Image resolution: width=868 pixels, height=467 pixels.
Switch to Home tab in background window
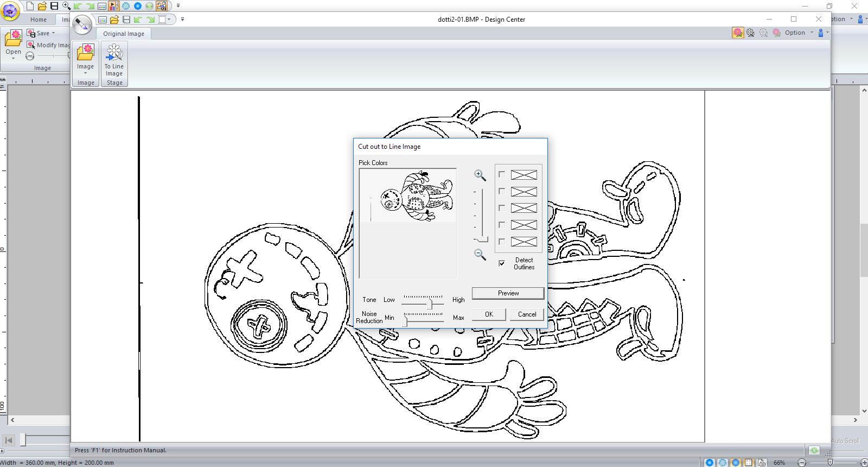[39, 20]
